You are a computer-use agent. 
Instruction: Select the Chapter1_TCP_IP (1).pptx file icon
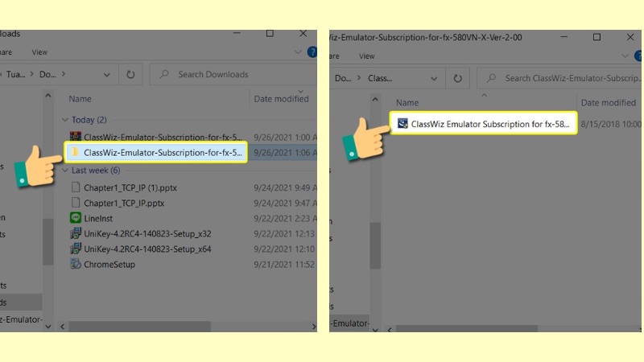coord(76,187)
